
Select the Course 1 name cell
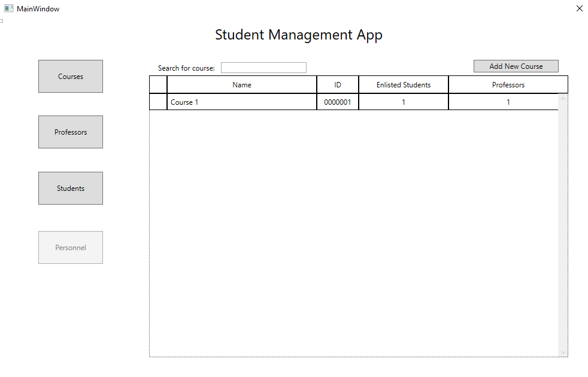coord(242,102)
